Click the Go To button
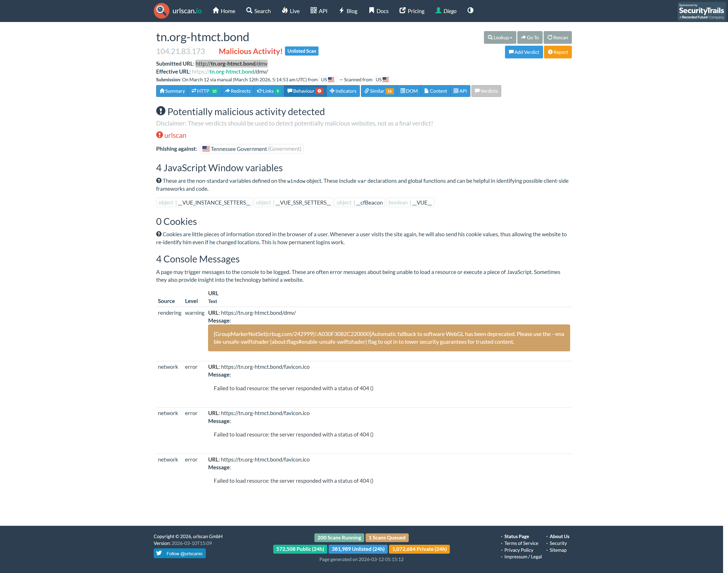This screenshot has width=728, height=573. point(530,38)
